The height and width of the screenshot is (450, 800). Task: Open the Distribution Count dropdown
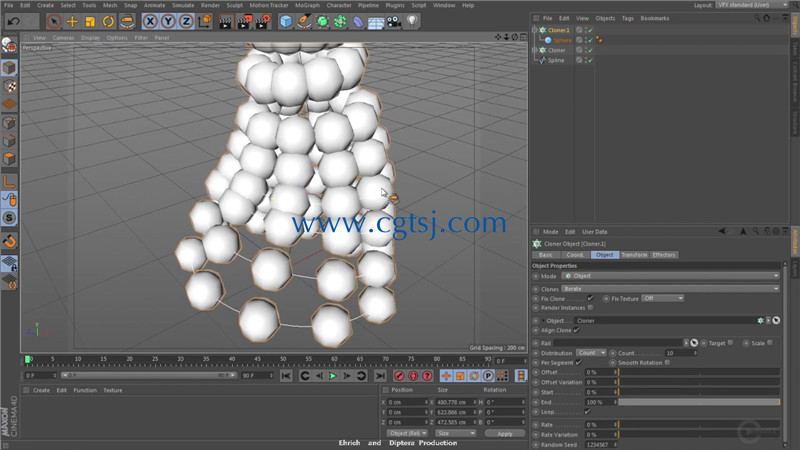tap(591, 353)
